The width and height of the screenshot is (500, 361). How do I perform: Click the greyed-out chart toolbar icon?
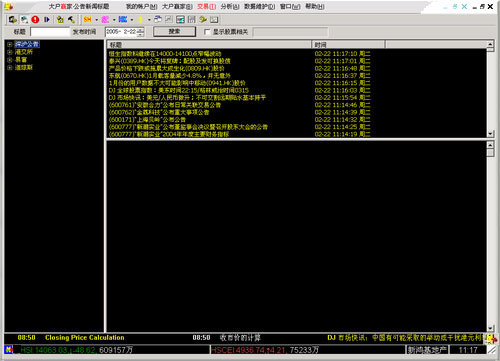tap(169, 20)
